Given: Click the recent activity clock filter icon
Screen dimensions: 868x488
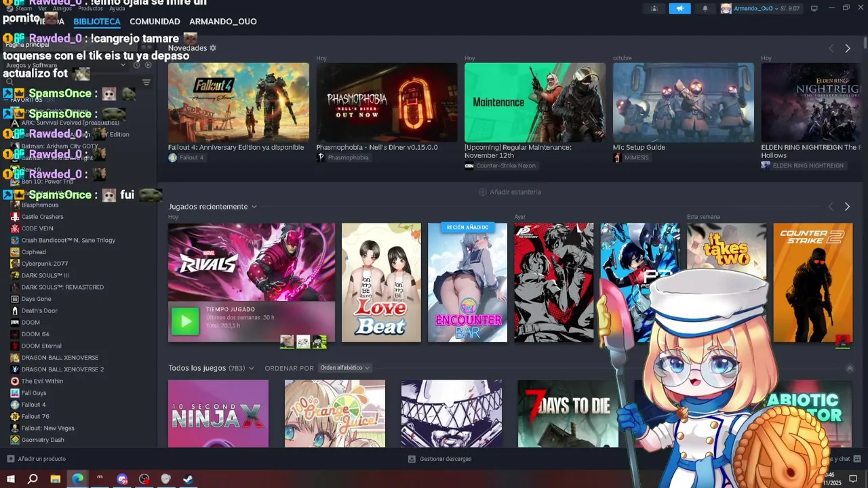Looking at the screenshot, I should (137, 65).
